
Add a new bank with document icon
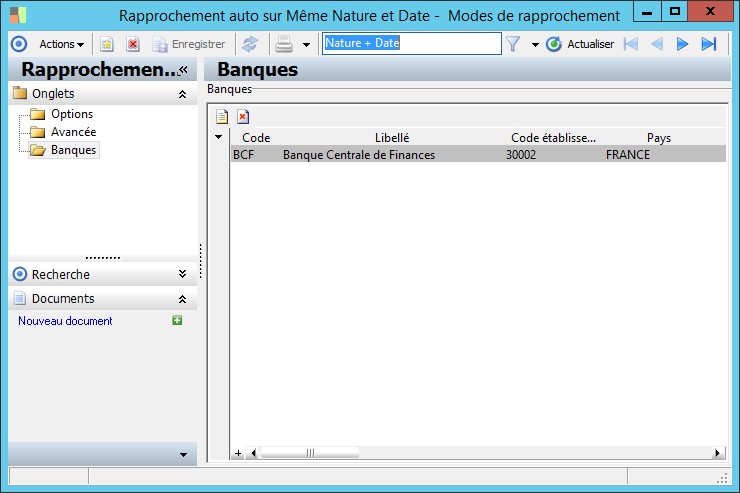point(222,116)
